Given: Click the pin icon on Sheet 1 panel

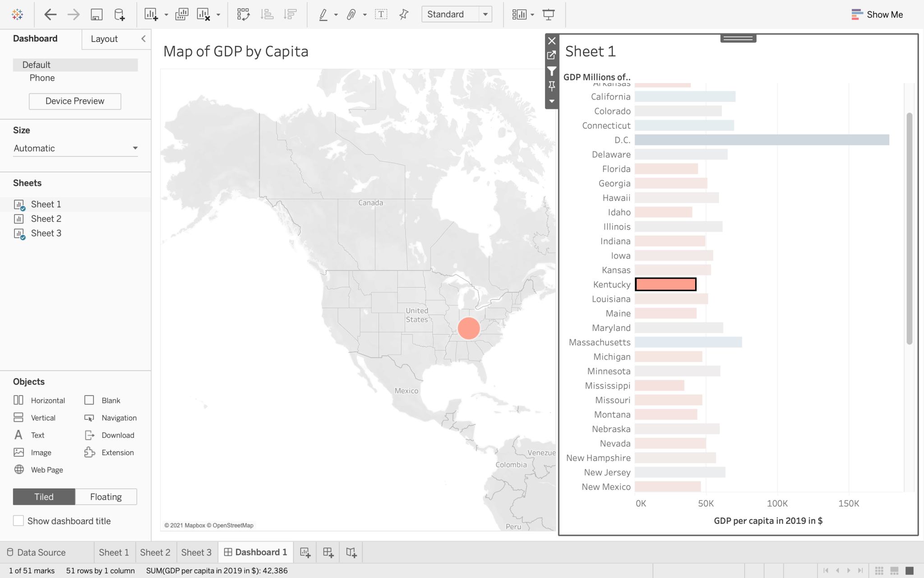Looking at the screenshot, I should point(551,86).
